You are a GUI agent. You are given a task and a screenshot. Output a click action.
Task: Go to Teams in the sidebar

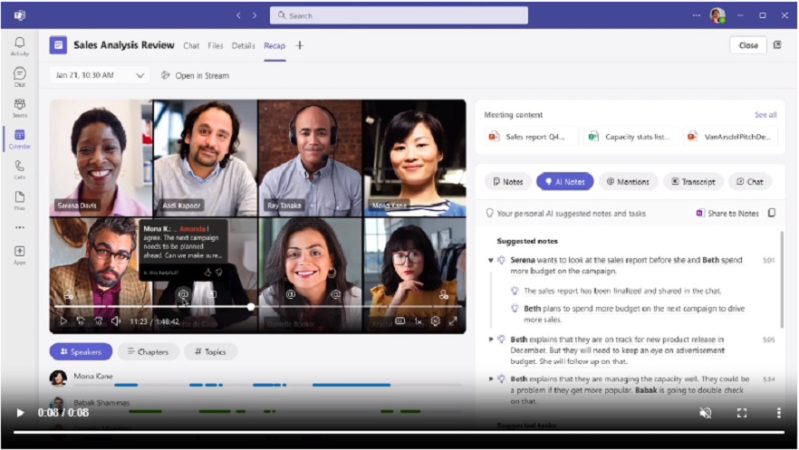(20, 106)
